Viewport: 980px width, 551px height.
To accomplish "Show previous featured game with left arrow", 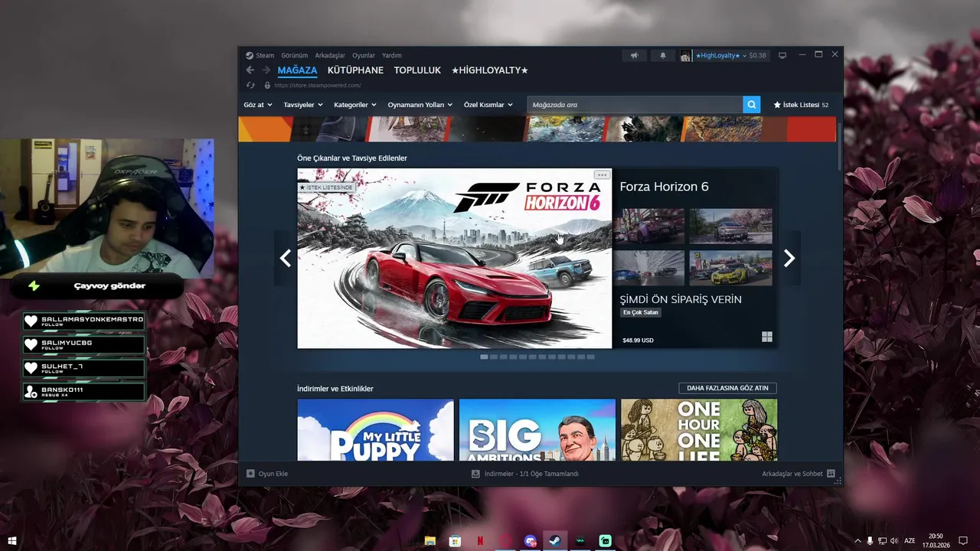I will pos(286,259).
